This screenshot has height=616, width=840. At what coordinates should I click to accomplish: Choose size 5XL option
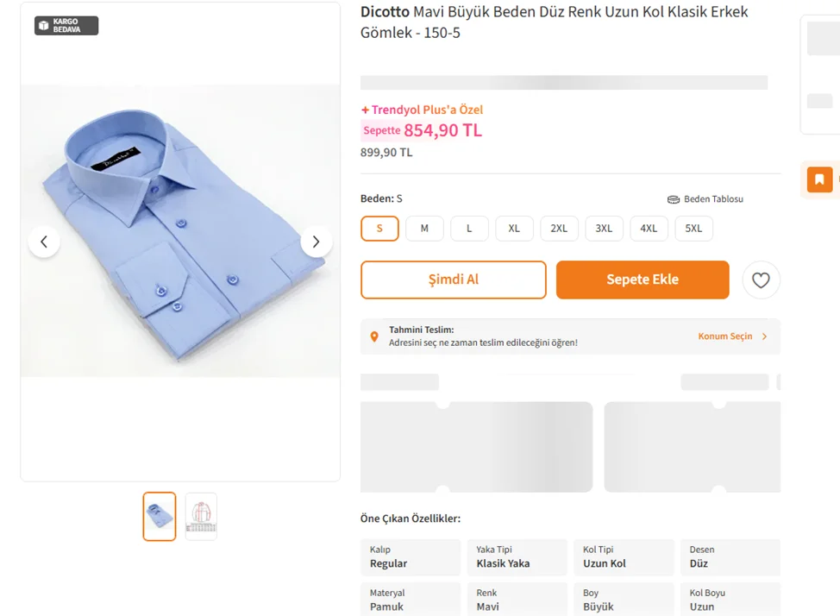tap(693, 229)
